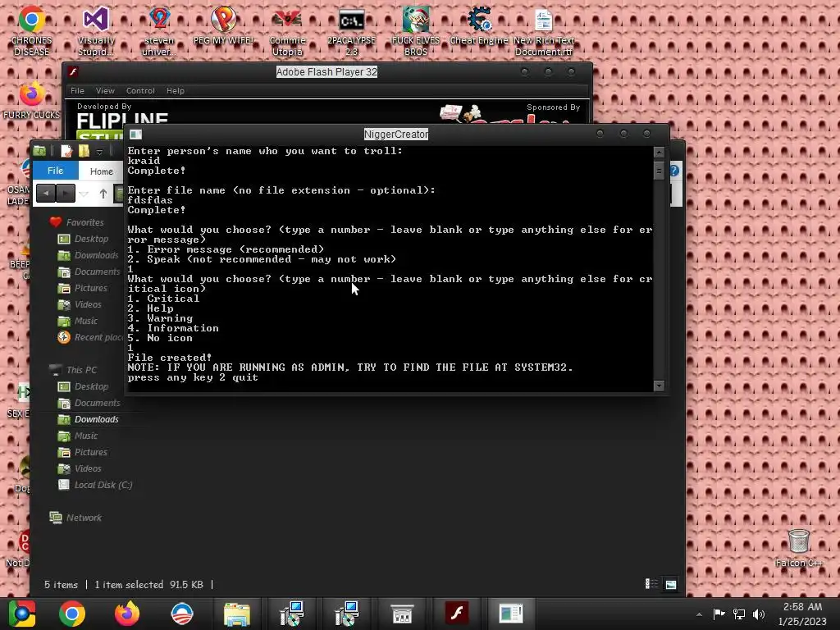Screen dimensions: 840x630
Task: Click the console scrollbar up arrow
Action: click(659, 152)
